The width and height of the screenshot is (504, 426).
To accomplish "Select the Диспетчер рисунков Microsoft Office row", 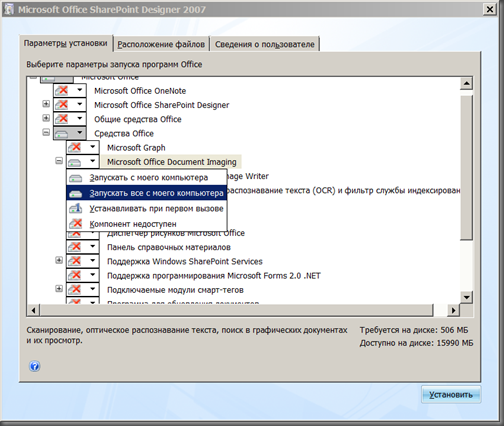I will [x=176, y=233].
